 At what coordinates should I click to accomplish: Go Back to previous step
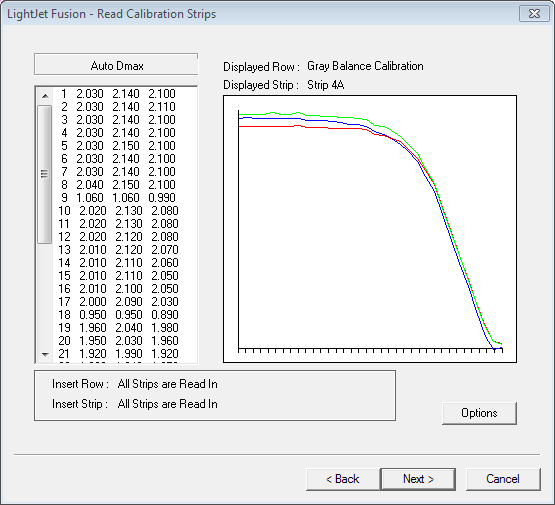tap(343, 479)
